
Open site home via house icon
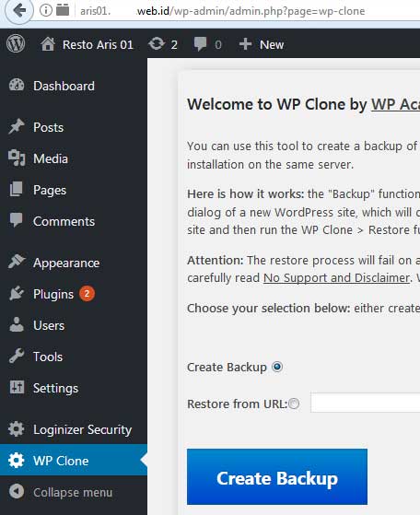[48, 44]
